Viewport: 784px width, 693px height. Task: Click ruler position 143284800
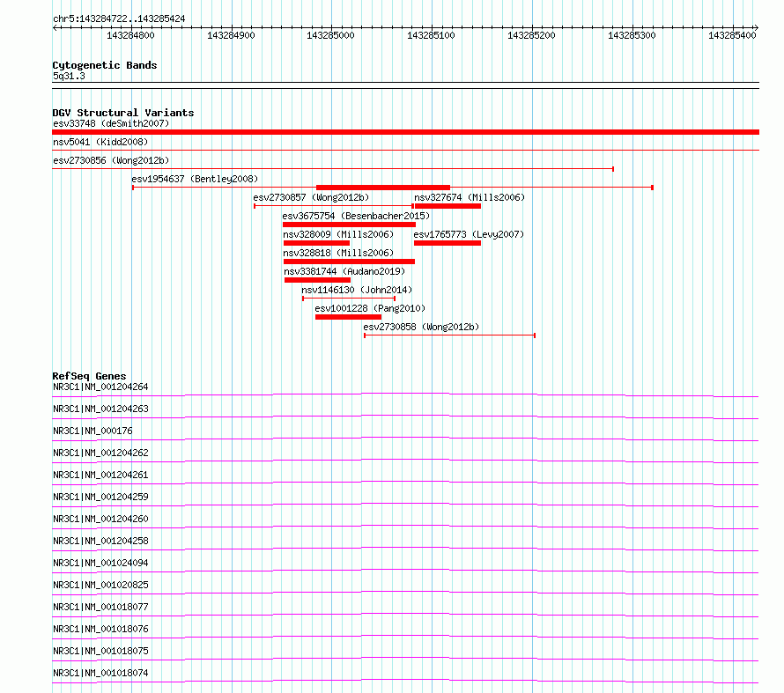130,35
